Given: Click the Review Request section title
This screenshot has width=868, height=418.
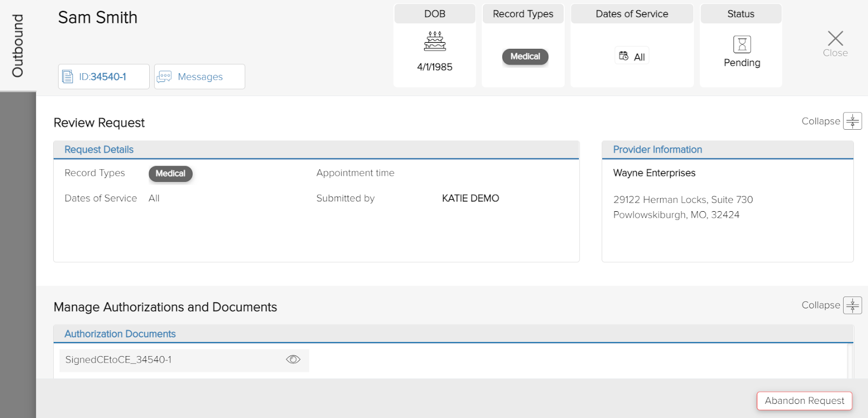Looking at the screenshot, I should pos(99,123).
